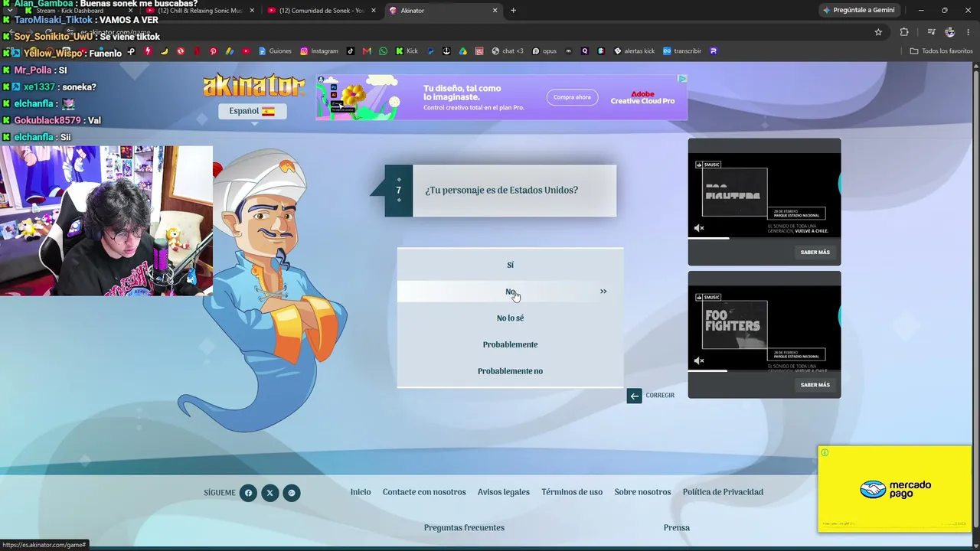The width and height of the screenshot is (980, 551).
Task: Unmute the lower Foo Fighters video ad
Action: pyautogui.click(x=699, y=360)
